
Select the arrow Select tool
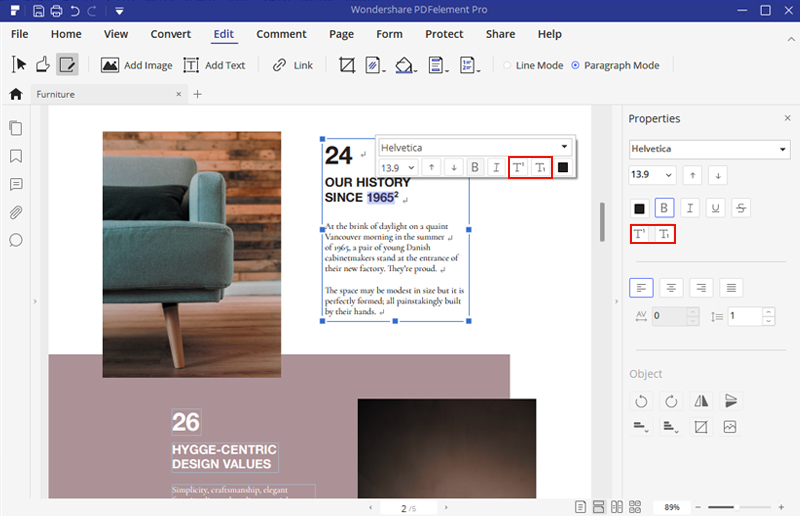(19, 65)
